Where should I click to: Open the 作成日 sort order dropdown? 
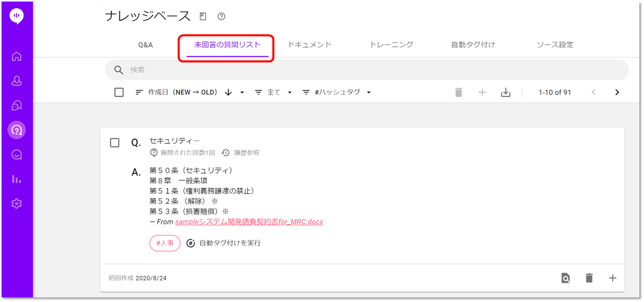pyautogui.click(x=242, y=93)
